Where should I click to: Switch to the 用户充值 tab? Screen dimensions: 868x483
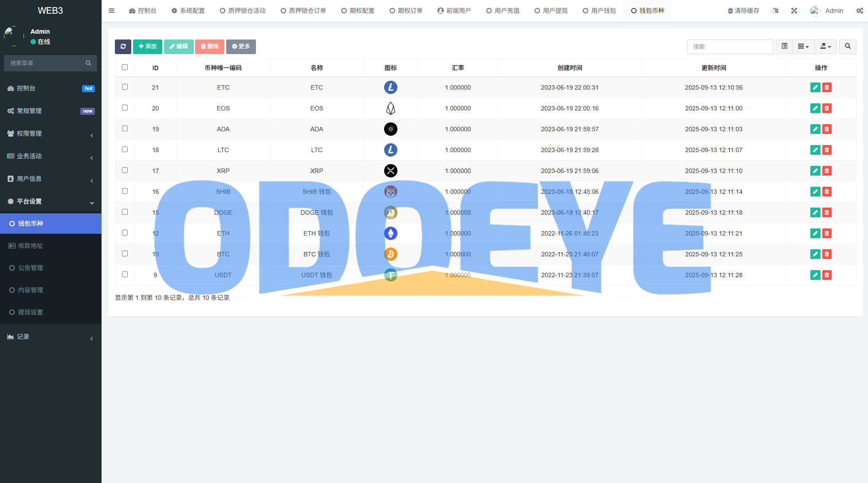(503, 11)
